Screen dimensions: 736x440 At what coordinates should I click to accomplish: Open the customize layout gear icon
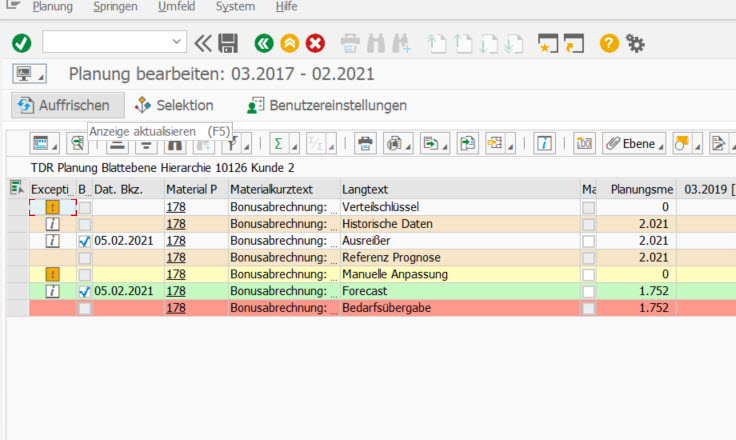[x=635, y=43]
